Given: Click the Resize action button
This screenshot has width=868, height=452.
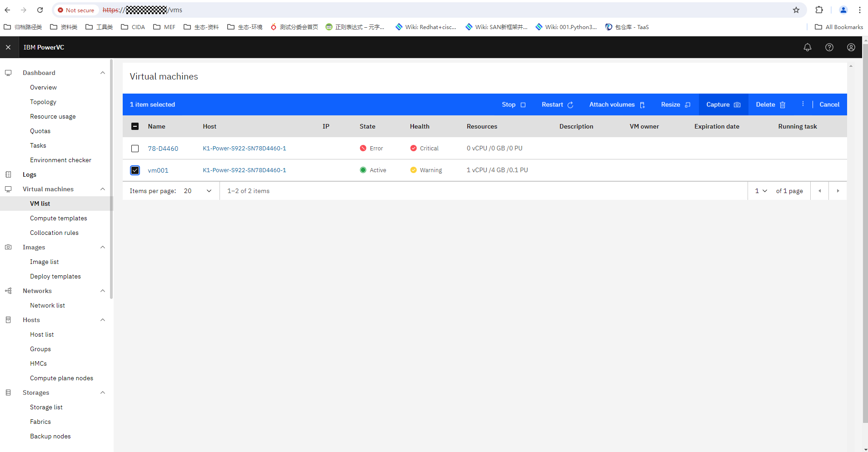Looking at the screenshot, I should click(676, 104).
